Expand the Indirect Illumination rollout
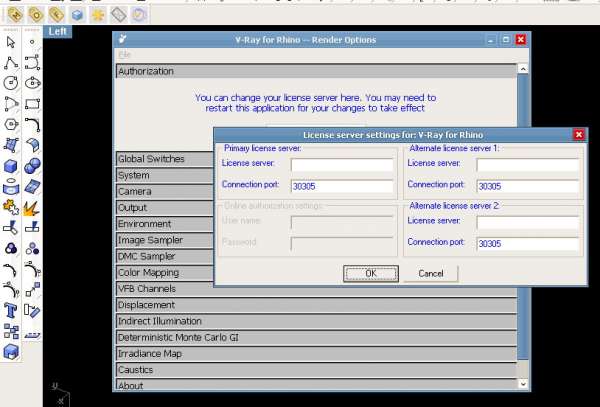This screenshot has height=407, width=600. tap(316, 321)
